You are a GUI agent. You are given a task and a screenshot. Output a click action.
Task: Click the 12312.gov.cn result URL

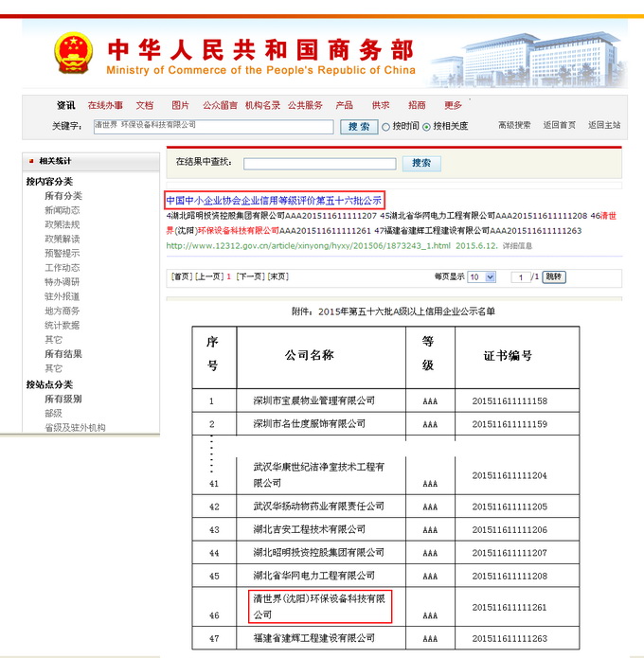coord(308,246)
